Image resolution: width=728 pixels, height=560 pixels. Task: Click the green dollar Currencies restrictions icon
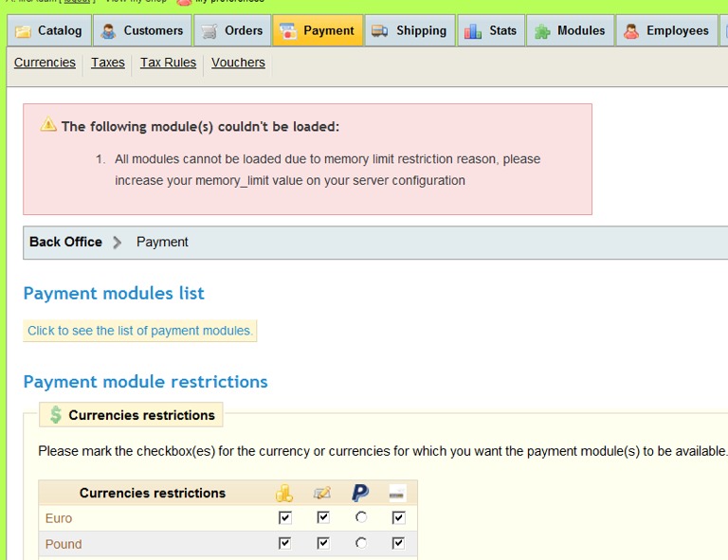pyautogui.click(x=56, y=415)
